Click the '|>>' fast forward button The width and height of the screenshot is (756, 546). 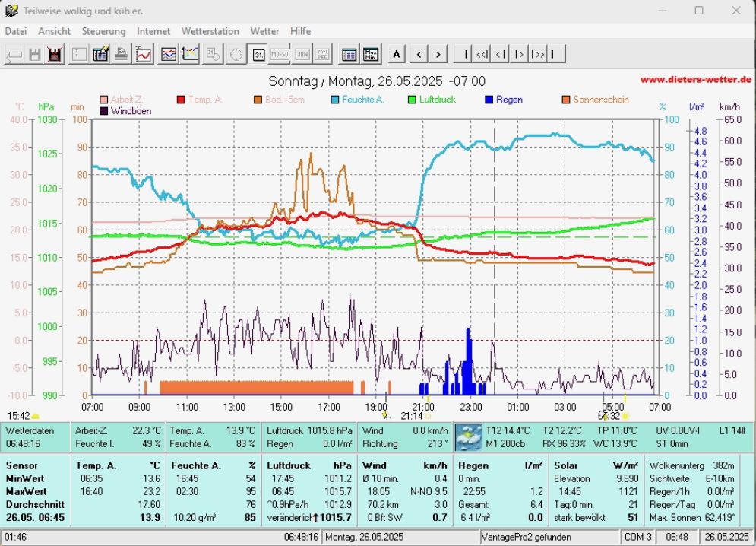point(537,54)
